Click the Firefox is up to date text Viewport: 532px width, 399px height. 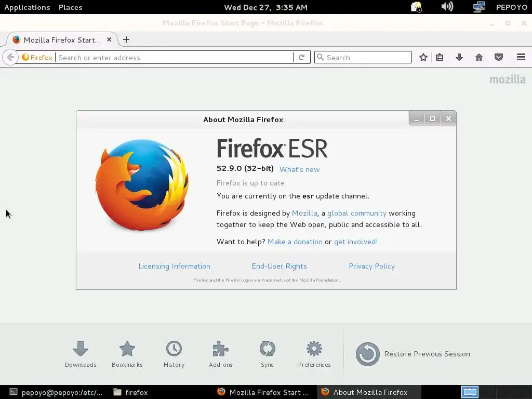point(250,183)
